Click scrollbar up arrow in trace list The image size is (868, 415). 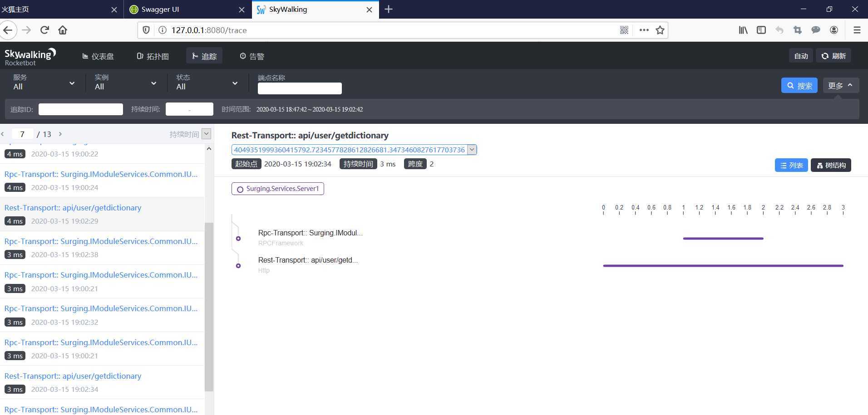point(209,149)
